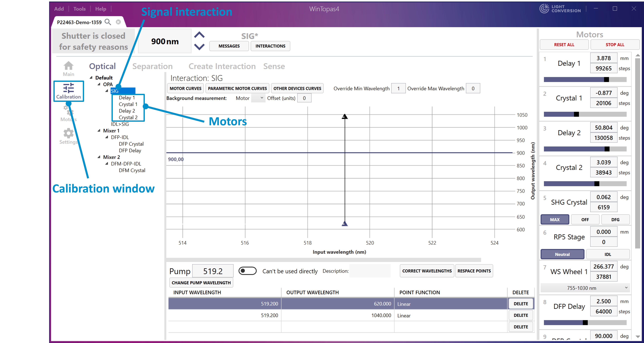The width and height of the screenshot is (644, 343).
Task: Collapse the DFM-DFP-IDL tree node
Action: pos(107,163)
